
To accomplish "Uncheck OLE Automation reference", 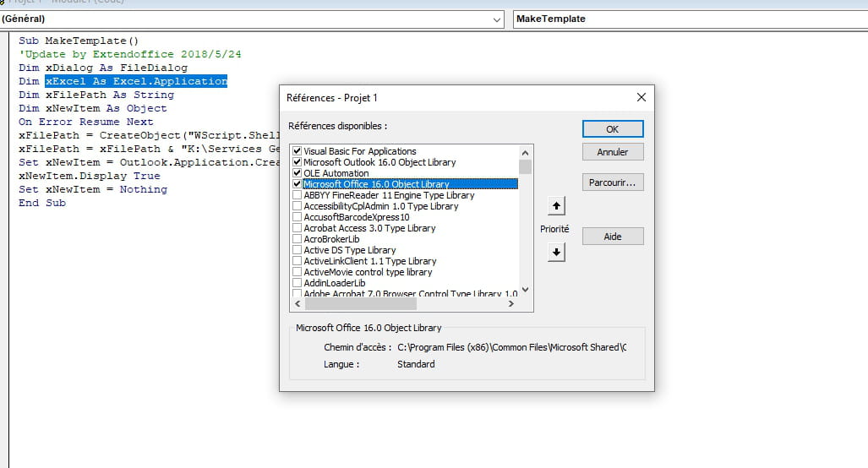I will pyautogui.click(x=298, y=173).
